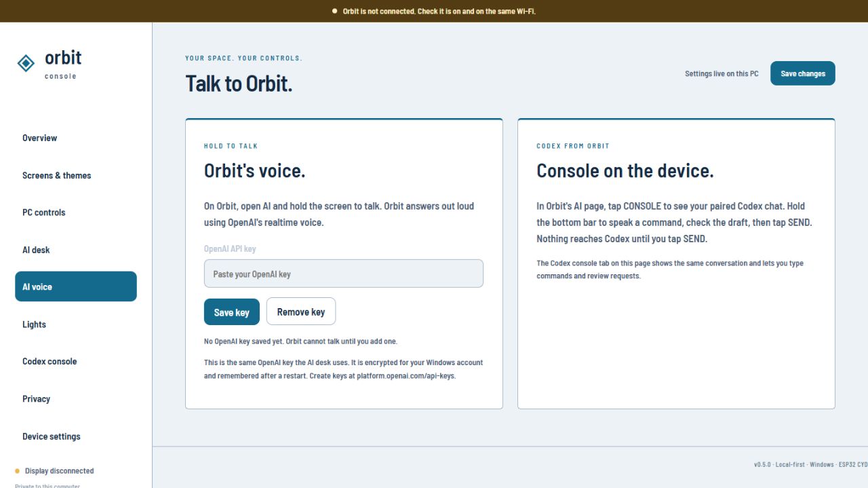Click the Save changes button
Screen dimensions: 868x488
pos(803,73)
